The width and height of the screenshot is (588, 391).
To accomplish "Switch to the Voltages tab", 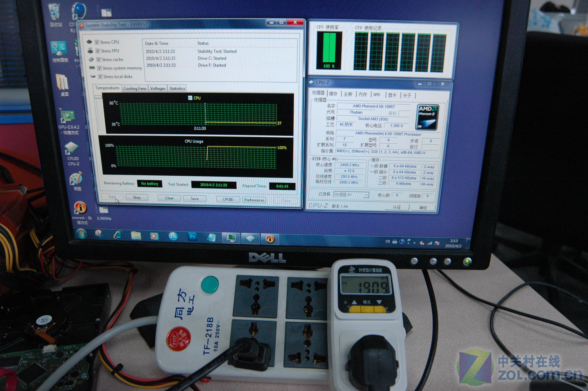I will coord(158,88).
